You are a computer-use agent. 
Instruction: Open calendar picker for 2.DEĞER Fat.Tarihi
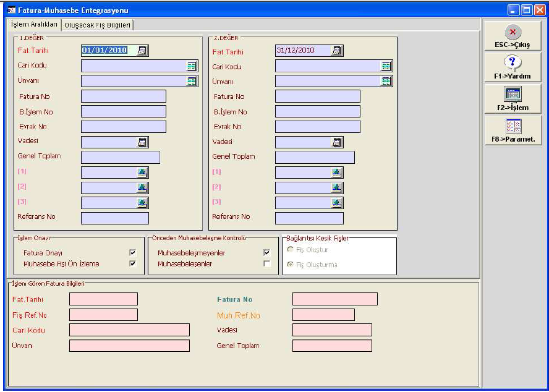click(336, 51)
